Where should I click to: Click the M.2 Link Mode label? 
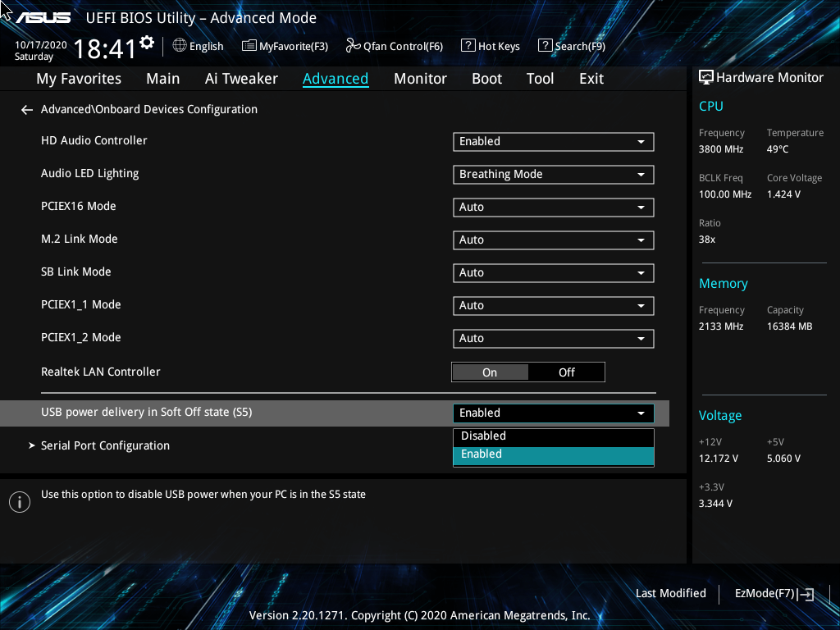point(80,239)
